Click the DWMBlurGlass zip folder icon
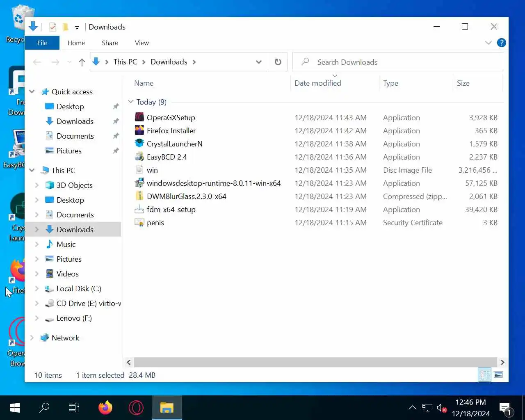Image resolution: width=525 pixels, height=420 pixels. coord(139,196)
